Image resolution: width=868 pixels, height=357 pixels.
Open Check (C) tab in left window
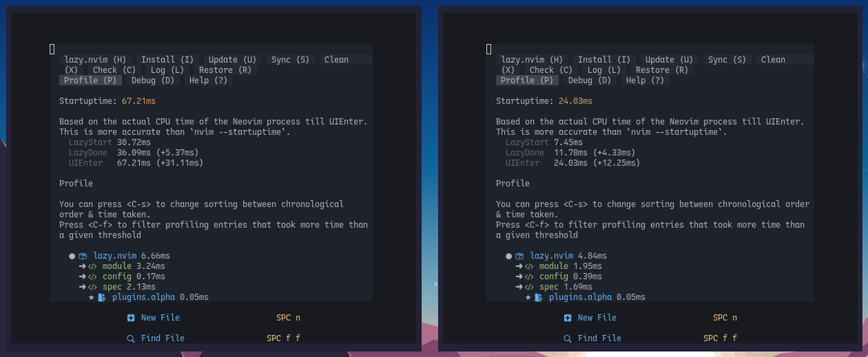114,70
